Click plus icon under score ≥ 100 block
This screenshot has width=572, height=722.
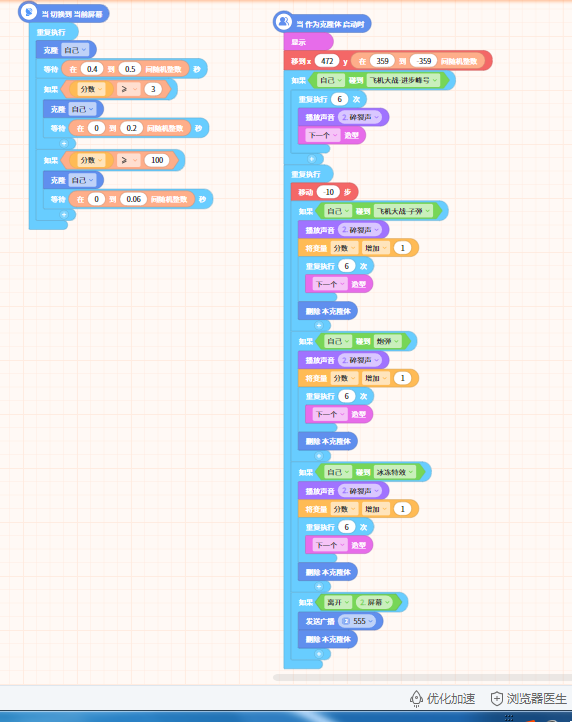click(64, 215)
